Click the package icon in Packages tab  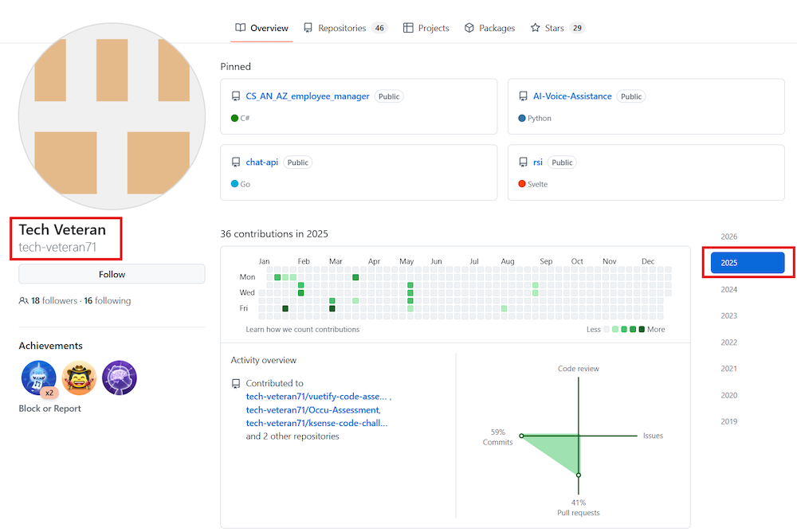(469, 28)
